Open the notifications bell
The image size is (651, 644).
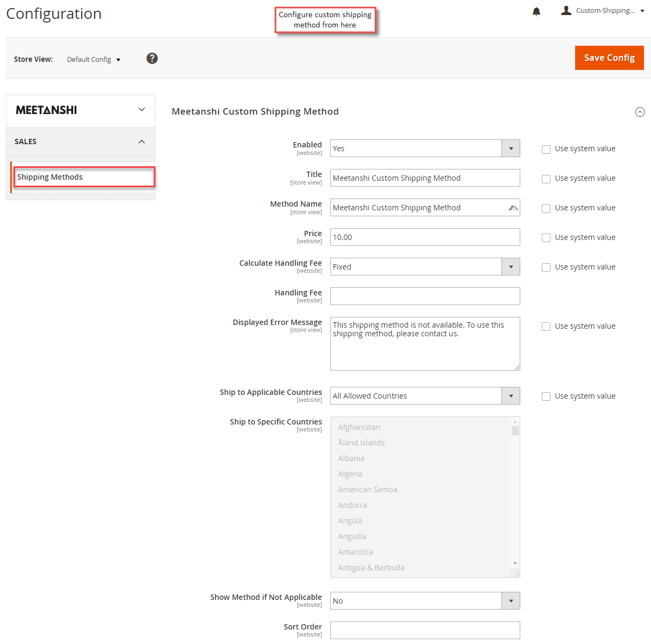pos(536,11)
